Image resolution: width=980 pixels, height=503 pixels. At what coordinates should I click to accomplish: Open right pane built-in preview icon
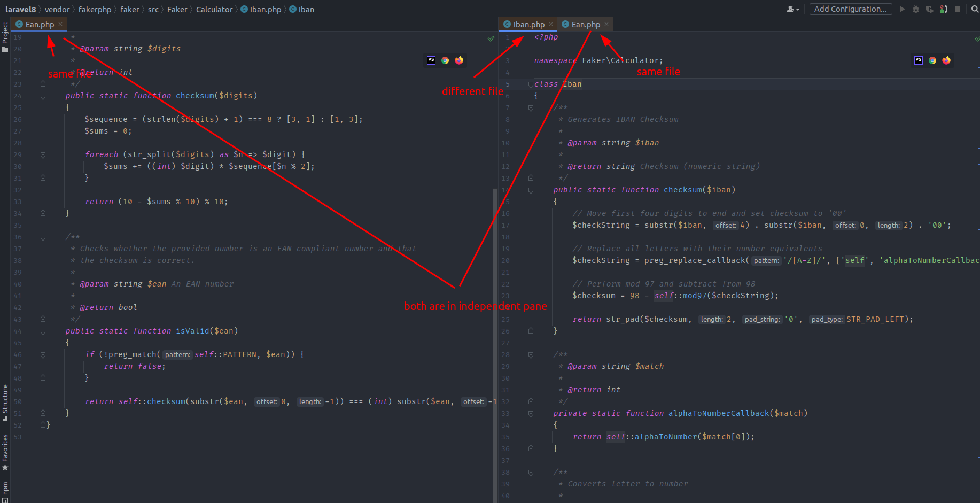click(x=919, y=60)
